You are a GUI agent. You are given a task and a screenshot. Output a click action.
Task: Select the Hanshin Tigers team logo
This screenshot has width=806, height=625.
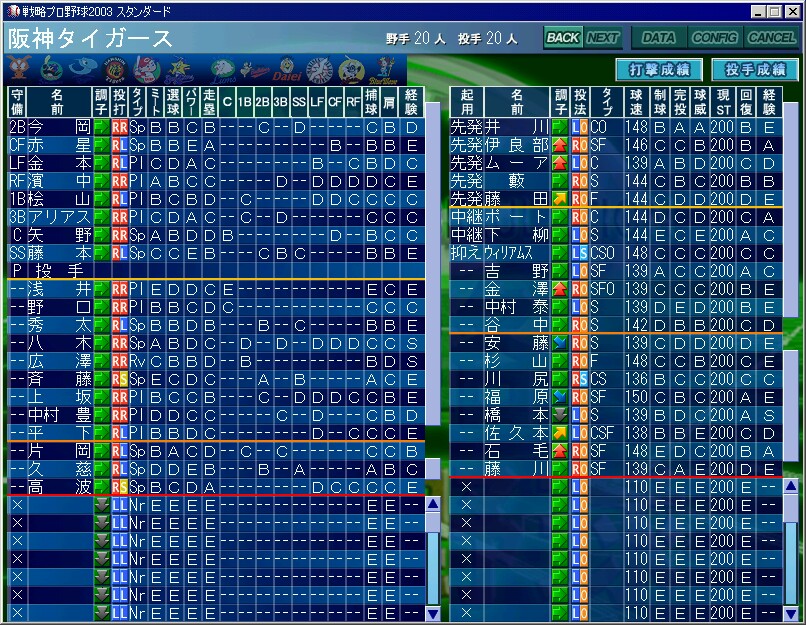point(113,69)
